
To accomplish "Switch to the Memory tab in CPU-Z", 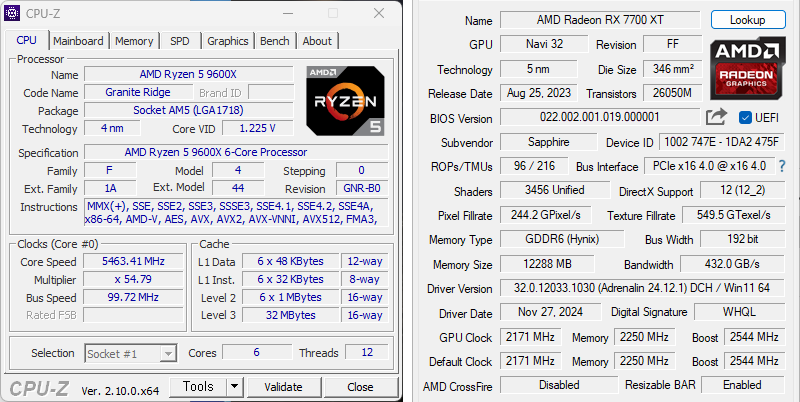I will pos(134,41).
